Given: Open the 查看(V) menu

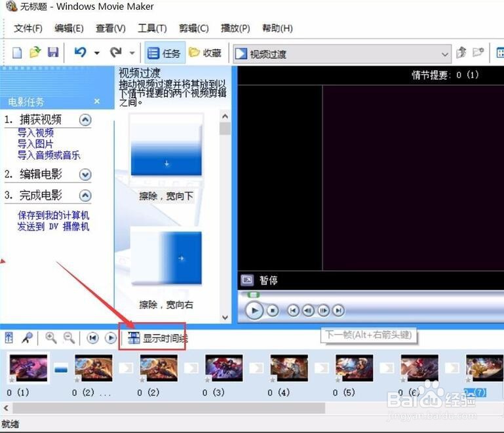Looking at the screenshot, I should (x=111, y=28).
